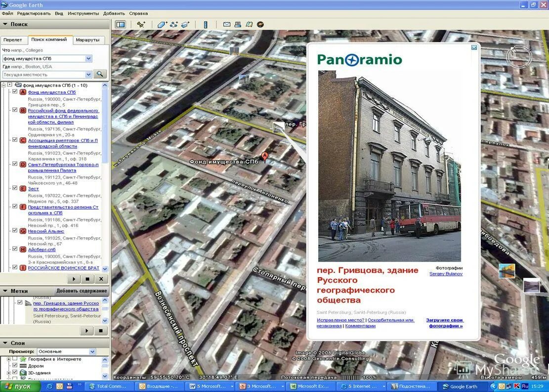Click the Internet Explorer quick launch icon
Viewport: 549px width, 392px height.
(50, 387)
